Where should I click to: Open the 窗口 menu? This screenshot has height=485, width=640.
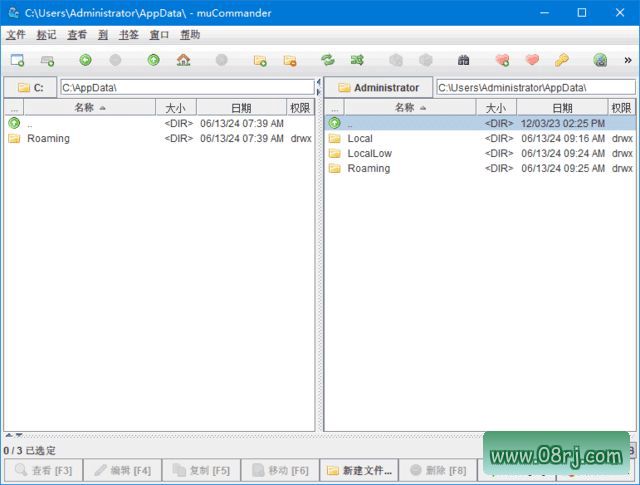coord(159,35)
